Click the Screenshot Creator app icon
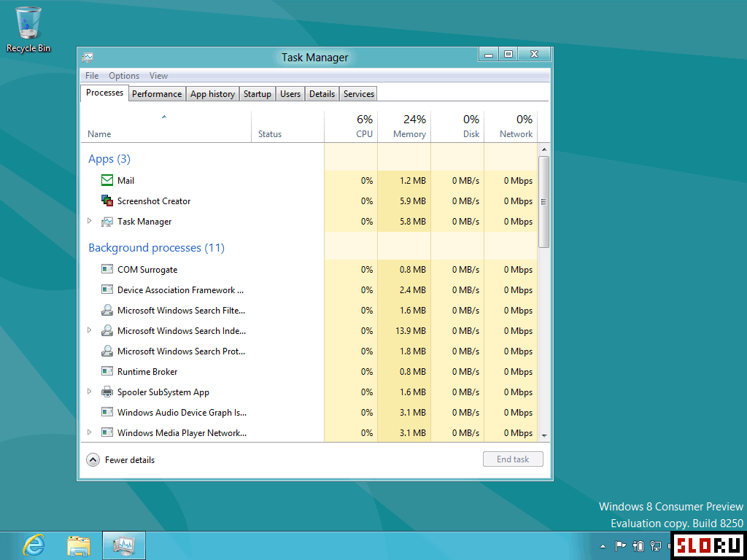Viewport: 747px width, 560px height. 107,201
